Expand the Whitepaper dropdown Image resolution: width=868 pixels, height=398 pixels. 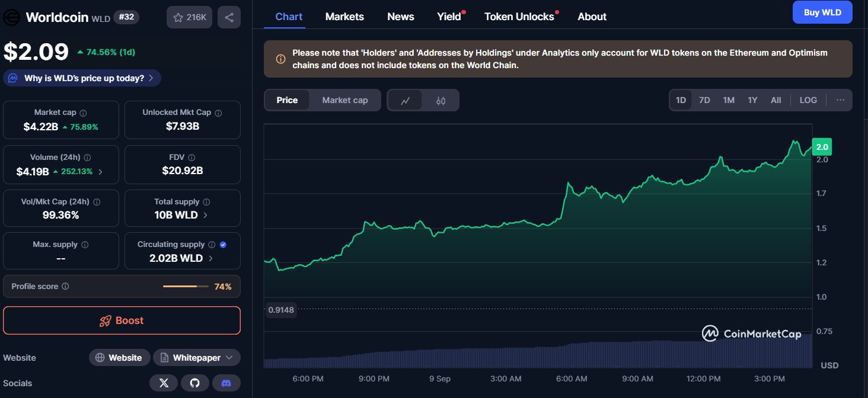[197, 358]
